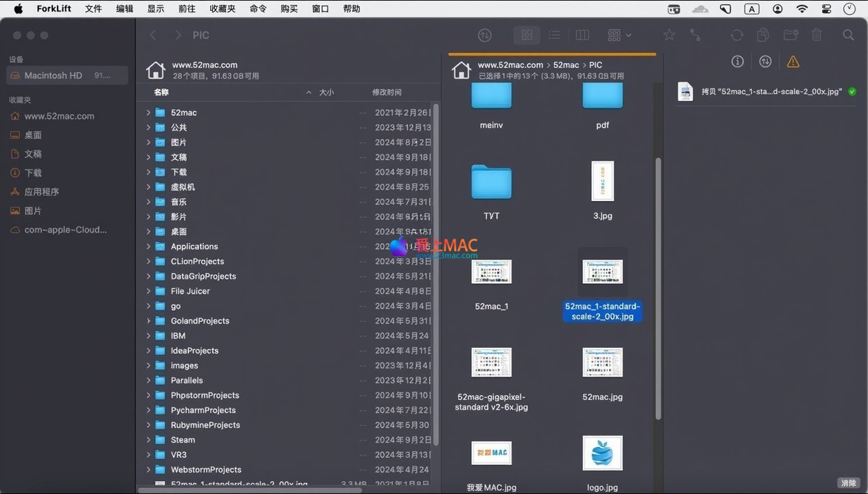Select the logo.jpg thumbnail
The height and width of the screenshot is (494, 868).
(602, 454)
